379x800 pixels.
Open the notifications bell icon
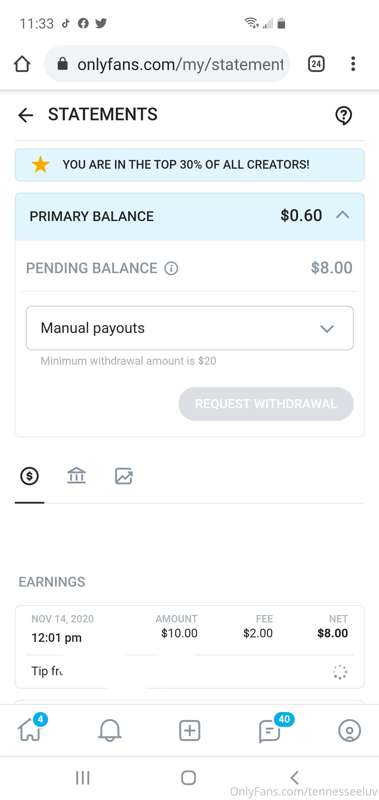tap(109, 731)
